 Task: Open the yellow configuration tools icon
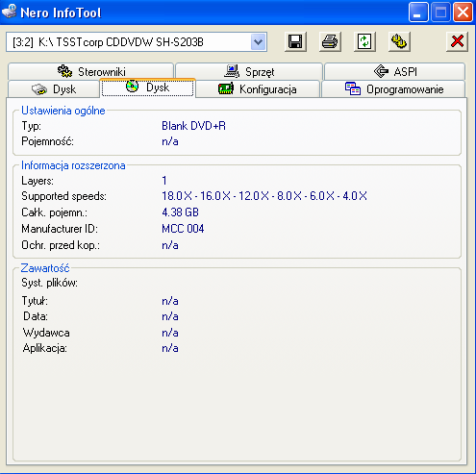399,41
